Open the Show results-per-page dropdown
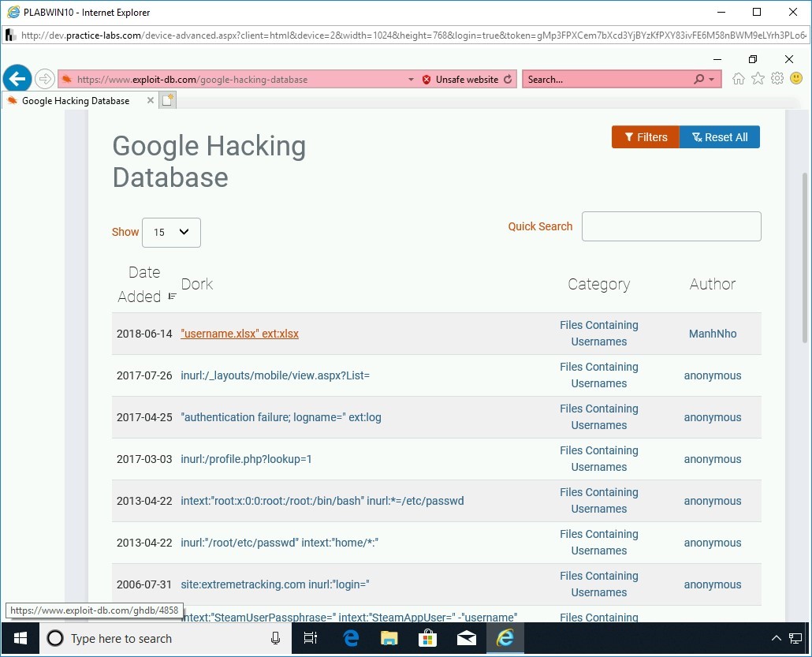This screenshot has width=812, height=657. click(171, 232)
